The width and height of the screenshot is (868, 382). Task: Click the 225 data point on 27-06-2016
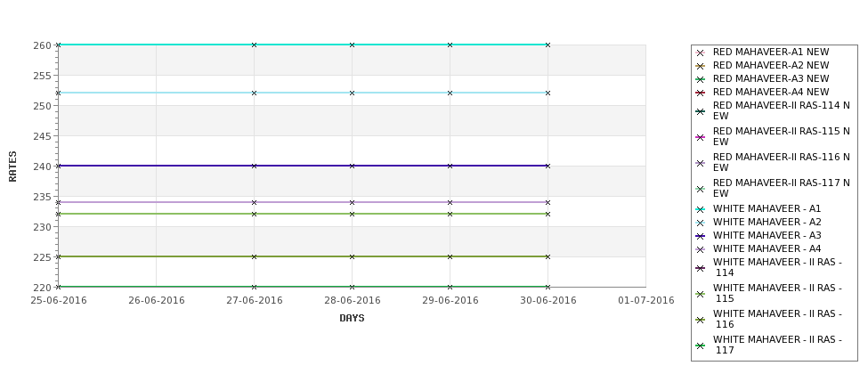[x=254, y=256]
